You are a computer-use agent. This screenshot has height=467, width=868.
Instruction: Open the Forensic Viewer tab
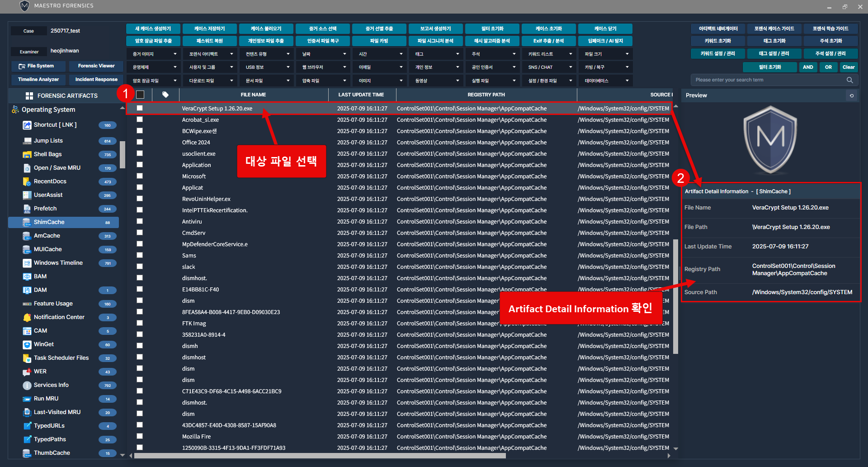[96, 66]
